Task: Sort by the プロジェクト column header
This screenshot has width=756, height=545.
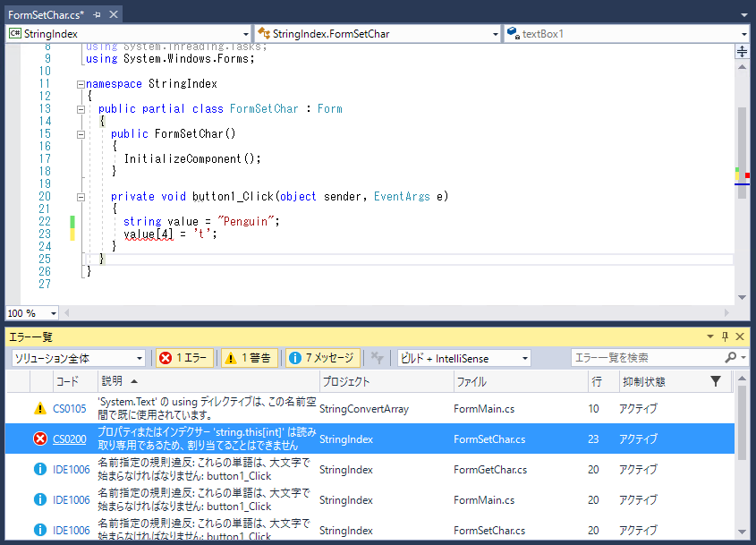Action: pyautogui.click(x=386, y=381)
